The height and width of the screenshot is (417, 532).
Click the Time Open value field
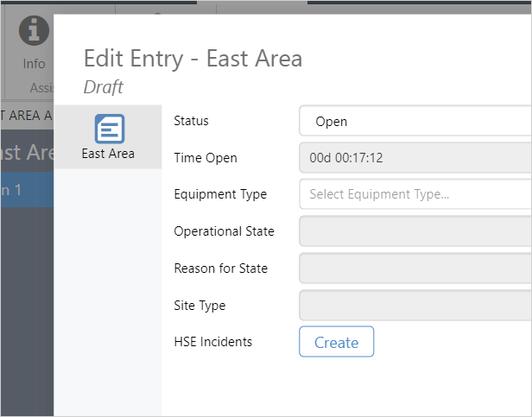point(415,158)
